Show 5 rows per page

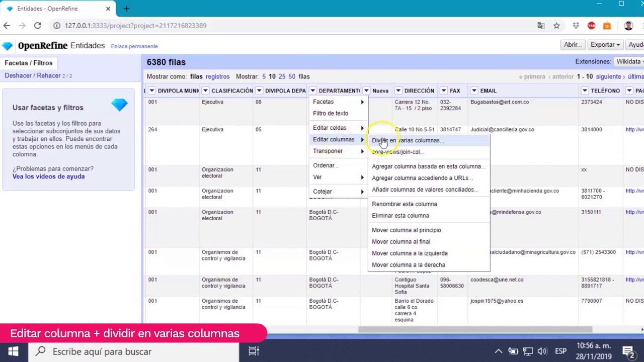[x=264, y=76]
